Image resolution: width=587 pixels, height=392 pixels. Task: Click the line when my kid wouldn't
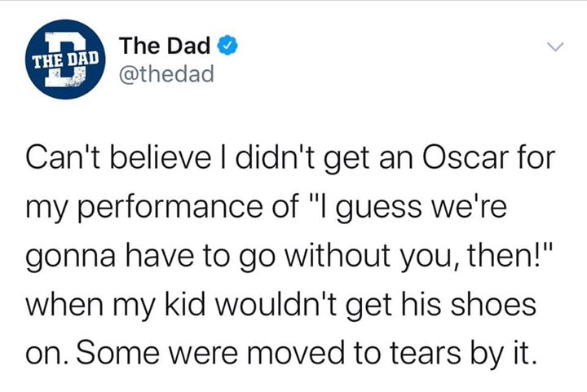[280, 305]
